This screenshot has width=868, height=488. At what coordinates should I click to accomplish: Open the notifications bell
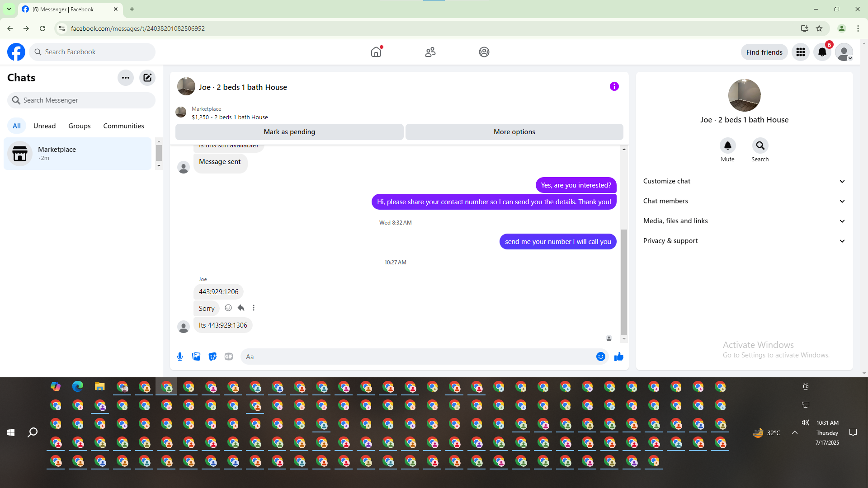(822, 52)
